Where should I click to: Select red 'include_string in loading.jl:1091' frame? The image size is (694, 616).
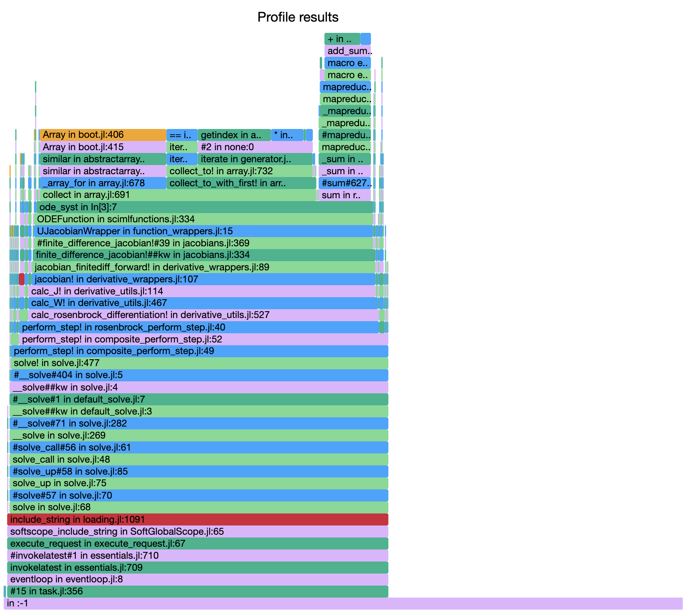[198, 519]
